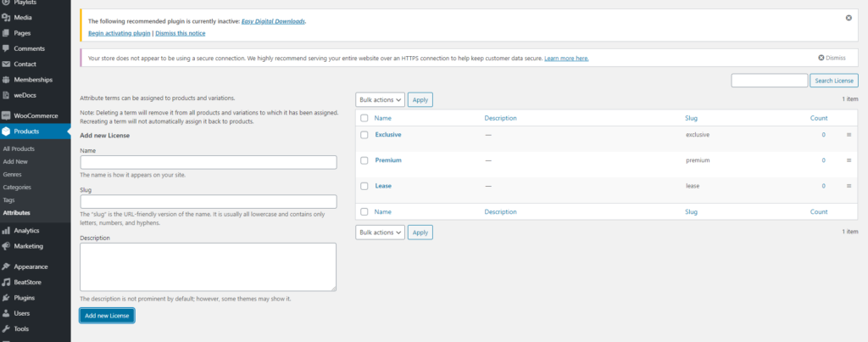The image size is (868, 342).
Task: Focus the new license Slug field
Action: (209, 201)
